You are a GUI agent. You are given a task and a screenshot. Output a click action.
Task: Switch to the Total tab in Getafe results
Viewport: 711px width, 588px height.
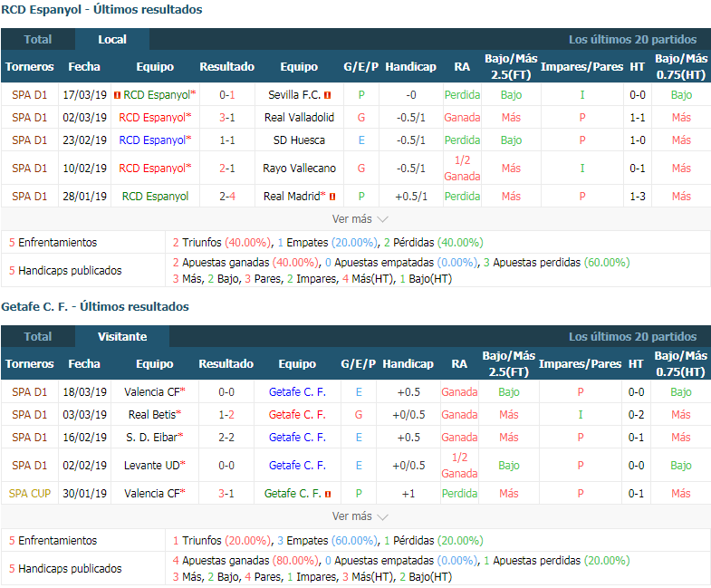point(38,337)
